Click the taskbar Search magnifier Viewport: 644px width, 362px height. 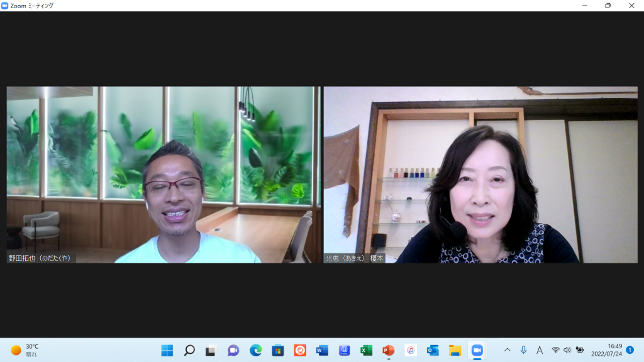[189, 350]
